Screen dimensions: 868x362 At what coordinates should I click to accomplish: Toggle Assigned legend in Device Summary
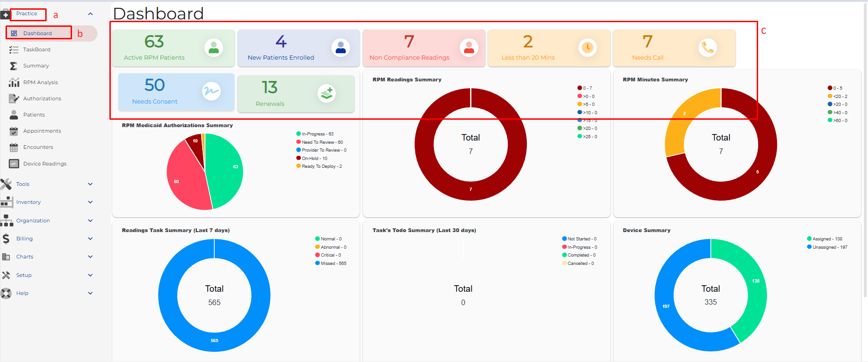point(825,239)
